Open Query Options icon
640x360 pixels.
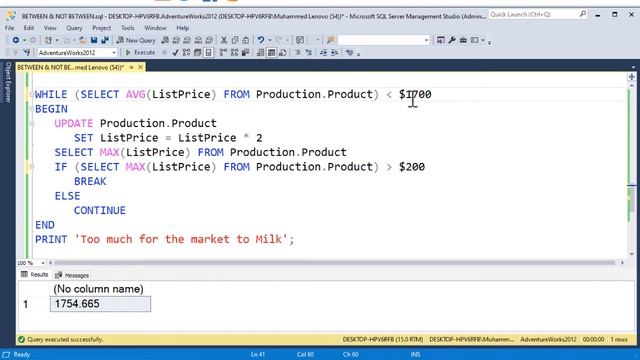coord(198,53)
